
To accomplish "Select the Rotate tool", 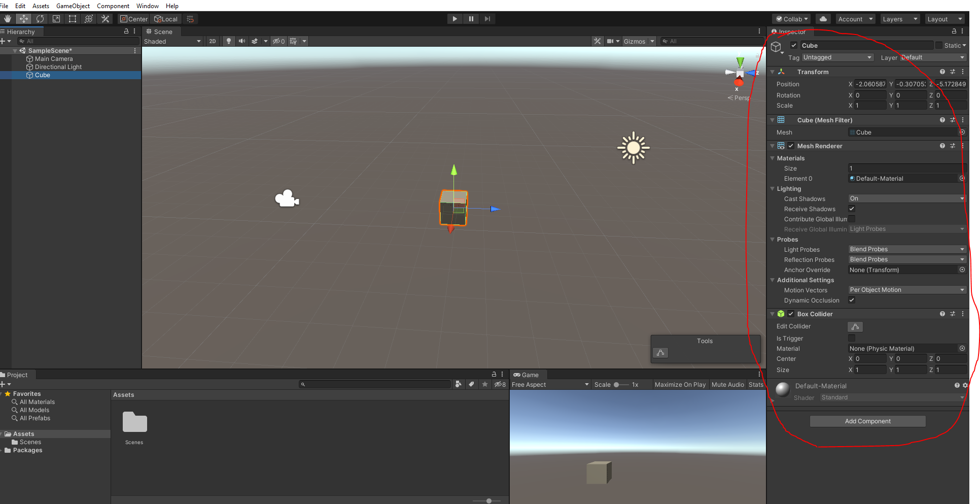I will point(40,19).
